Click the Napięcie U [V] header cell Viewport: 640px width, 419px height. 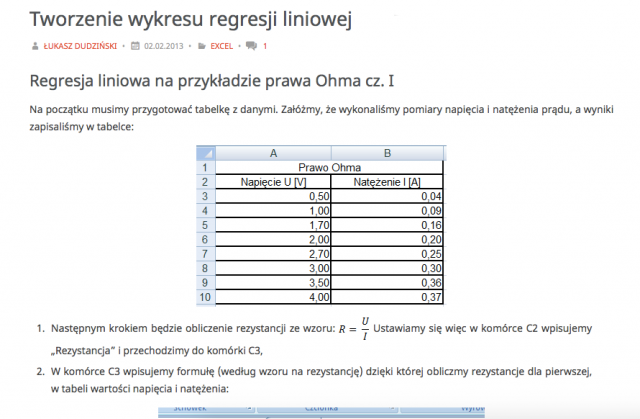point(273,182)
